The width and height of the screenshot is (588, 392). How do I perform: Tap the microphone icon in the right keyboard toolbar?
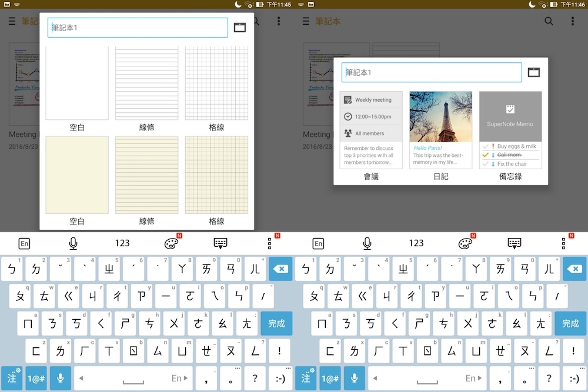[x=367, y=243]
